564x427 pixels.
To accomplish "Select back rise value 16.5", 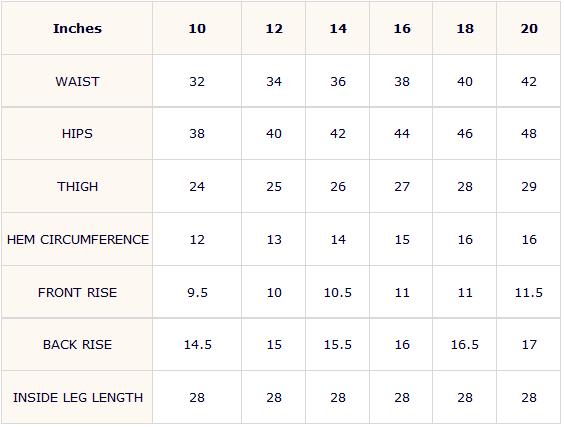I will click(465, 345).
